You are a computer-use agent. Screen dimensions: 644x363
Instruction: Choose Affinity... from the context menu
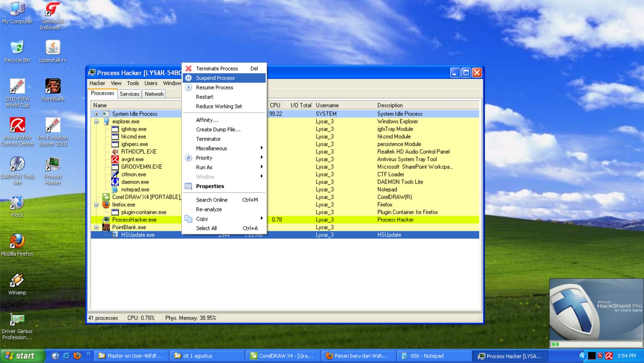pyautogui.click(x=224, y=120)
